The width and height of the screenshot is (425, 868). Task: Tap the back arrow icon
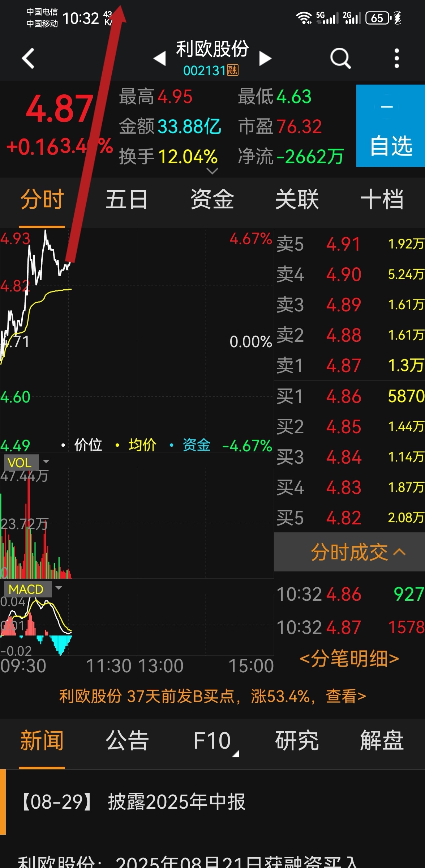click(x=28, y=58)
